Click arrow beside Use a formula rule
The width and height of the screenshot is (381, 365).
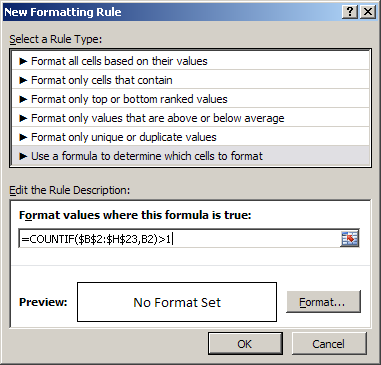(23, 156)
